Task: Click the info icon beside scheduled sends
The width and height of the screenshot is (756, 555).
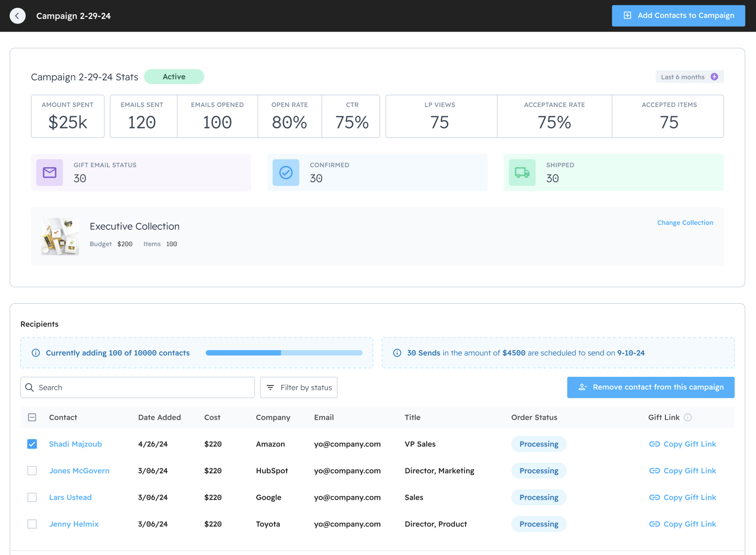Action: [x=397, y=353]
